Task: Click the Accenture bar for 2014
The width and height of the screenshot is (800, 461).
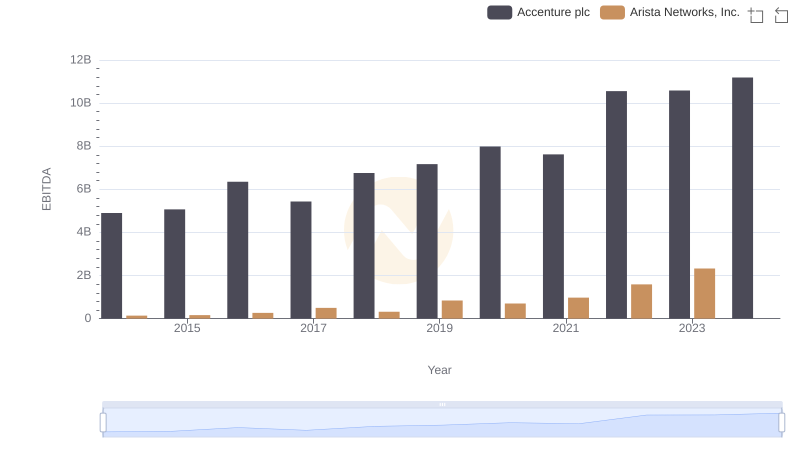Action: tap(112, 266)
